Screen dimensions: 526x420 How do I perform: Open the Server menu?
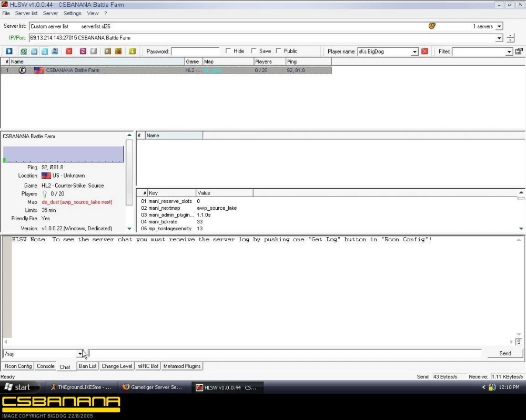click(50, 14)
